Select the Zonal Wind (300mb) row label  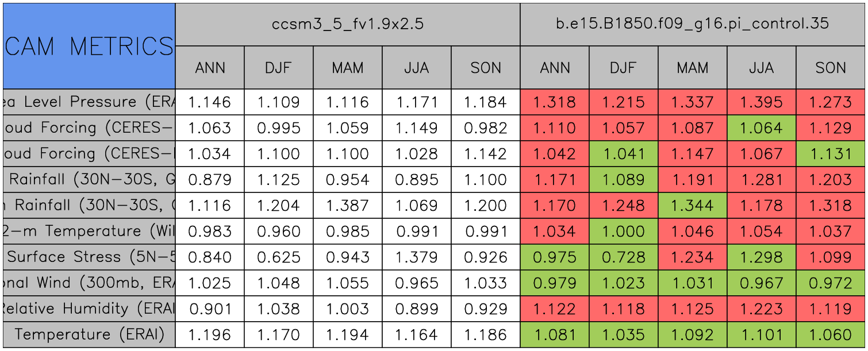[x=89, y=283]
